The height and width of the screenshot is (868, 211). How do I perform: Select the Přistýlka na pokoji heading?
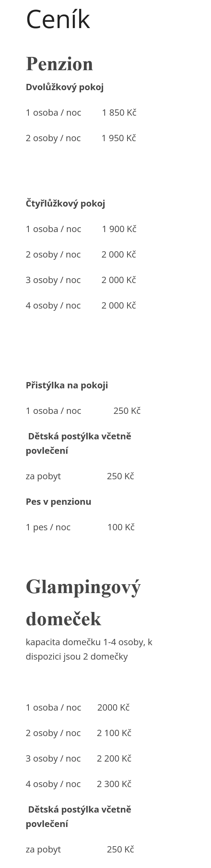tap(67, 385)
